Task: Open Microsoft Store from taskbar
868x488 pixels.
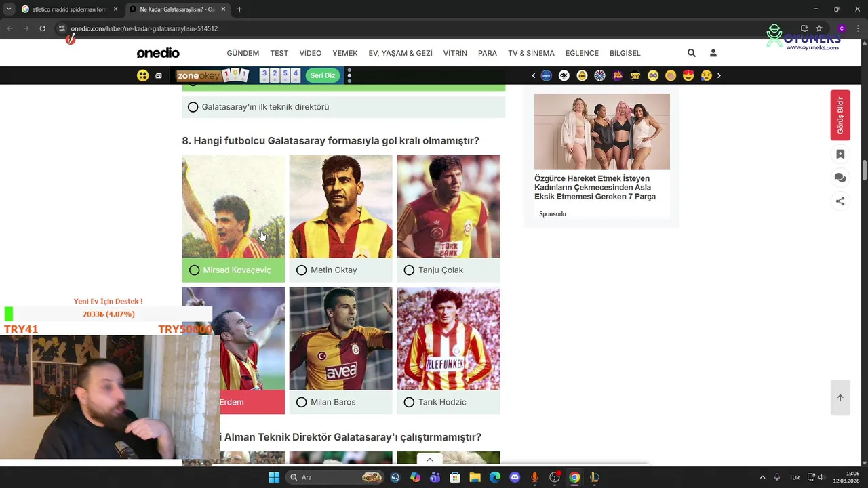Action: tap(455, 477)
